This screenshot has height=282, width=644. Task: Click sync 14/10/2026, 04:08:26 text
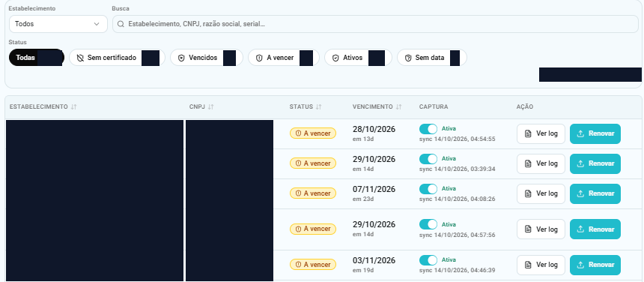[x=457, y=199]
